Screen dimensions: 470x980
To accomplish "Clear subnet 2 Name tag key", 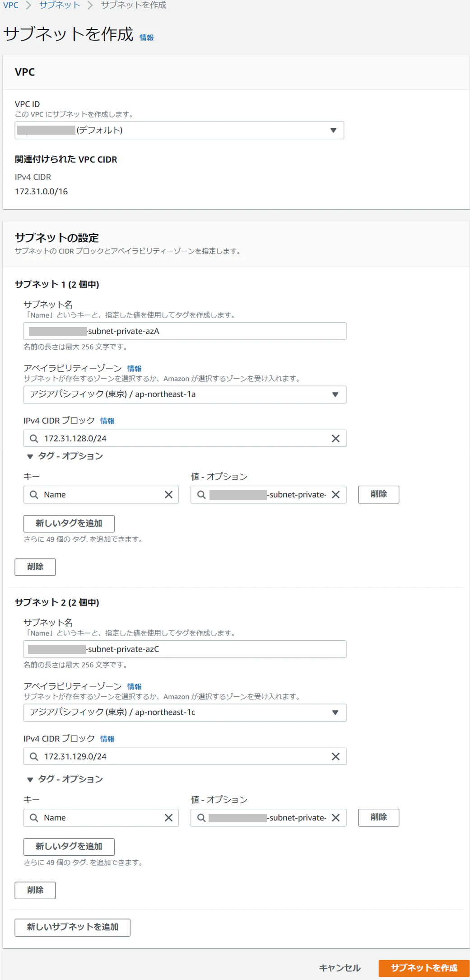I will coord(168,817).
